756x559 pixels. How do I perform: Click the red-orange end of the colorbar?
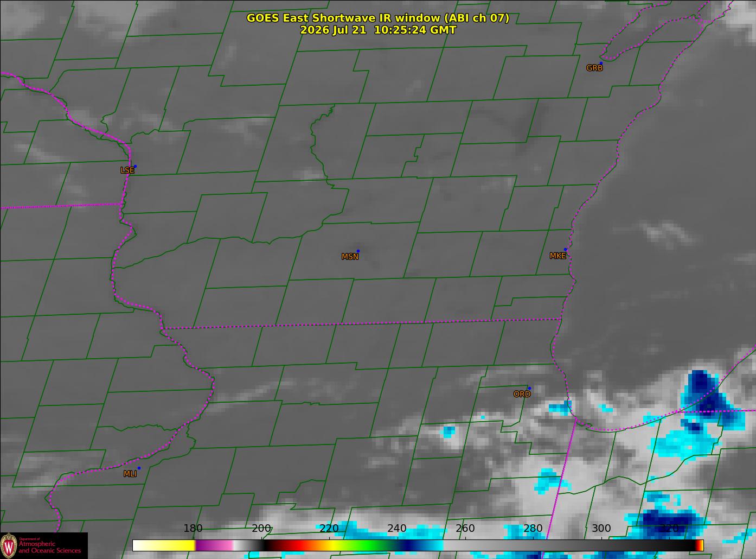pyautogui.click(x=700, y=545)
